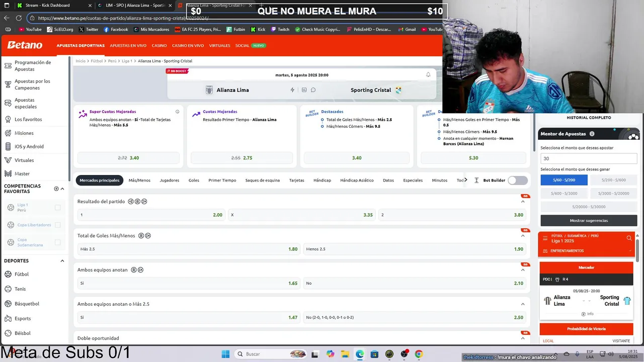Image resolution: width=644 pixels, height=362 pixels.
Task: Click the Fútbol sport icon in sidebar
Action: point(8,274)
